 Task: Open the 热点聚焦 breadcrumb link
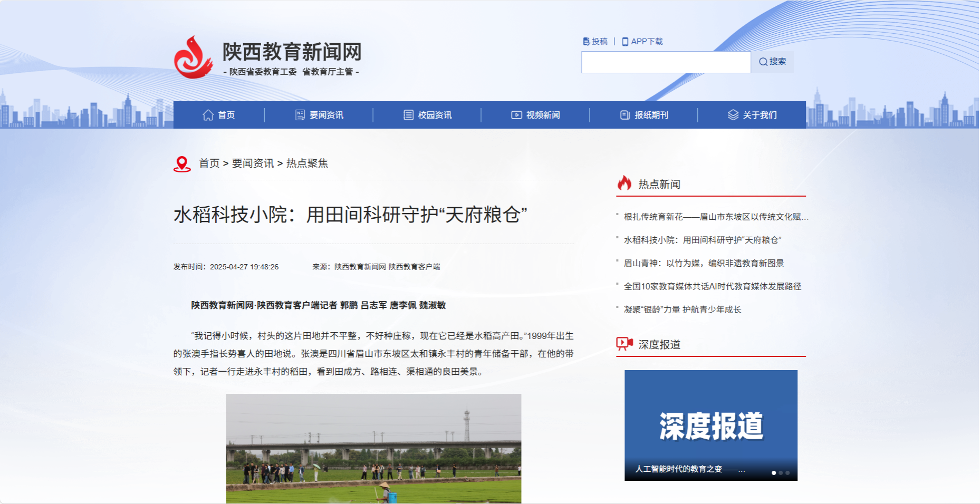pos(307,163)
